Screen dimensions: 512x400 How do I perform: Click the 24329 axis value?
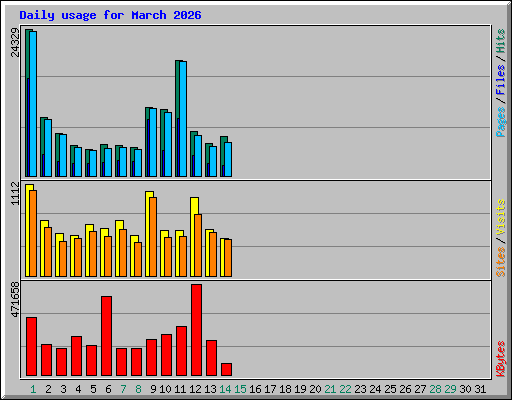tap(15, 42)
